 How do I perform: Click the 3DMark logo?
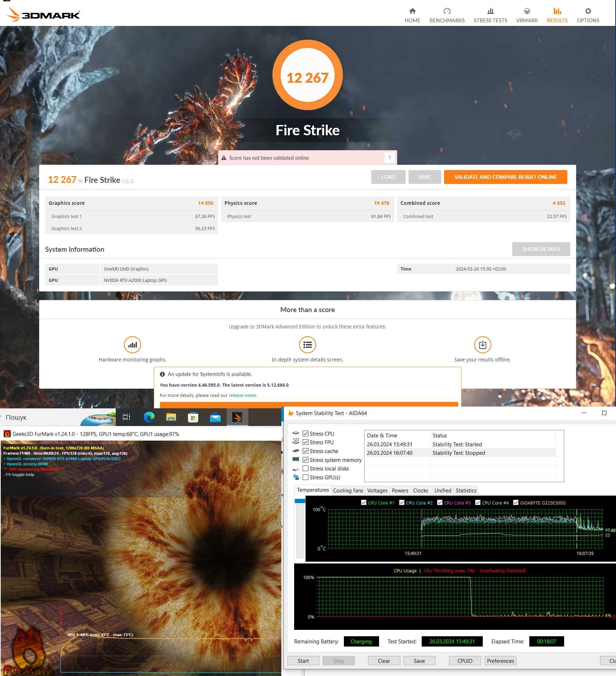pyautogui.click(x=43, y=15)
